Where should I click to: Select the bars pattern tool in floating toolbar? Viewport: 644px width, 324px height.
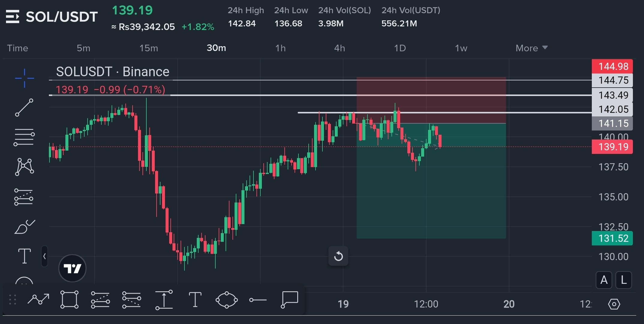pyautogui.click(x=38, y=299)
